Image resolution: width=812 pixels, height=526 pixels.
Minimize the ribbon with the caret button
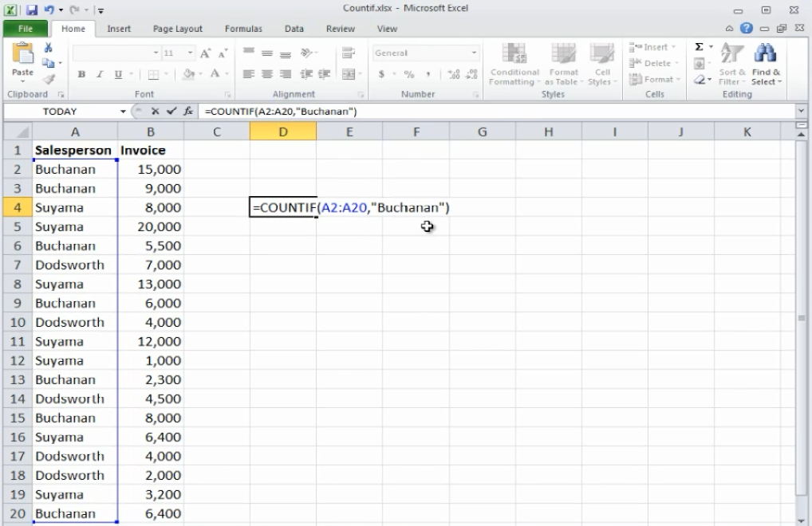point(729,29)
